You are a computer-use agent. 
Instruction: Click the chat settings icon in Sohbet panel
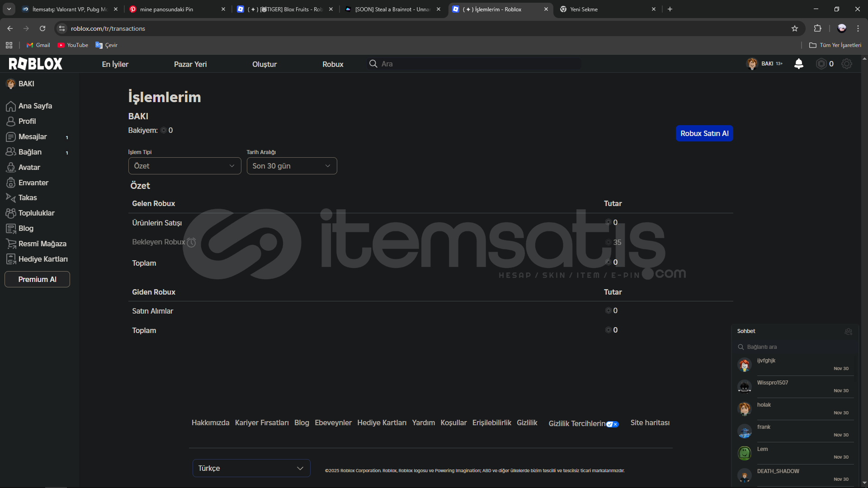[x=848, y=331]
